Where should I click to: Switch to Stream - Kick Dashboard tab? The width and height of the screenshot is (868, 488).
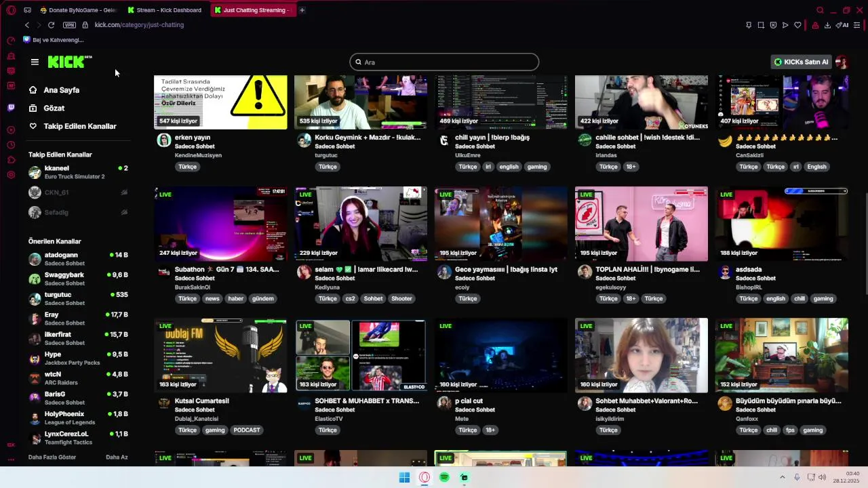[165, 10]
